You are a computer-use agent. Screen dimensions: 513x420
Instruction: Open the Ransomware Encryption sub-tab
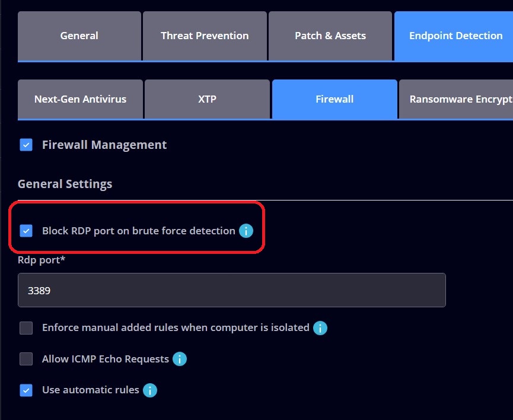(x=456, y=99)
